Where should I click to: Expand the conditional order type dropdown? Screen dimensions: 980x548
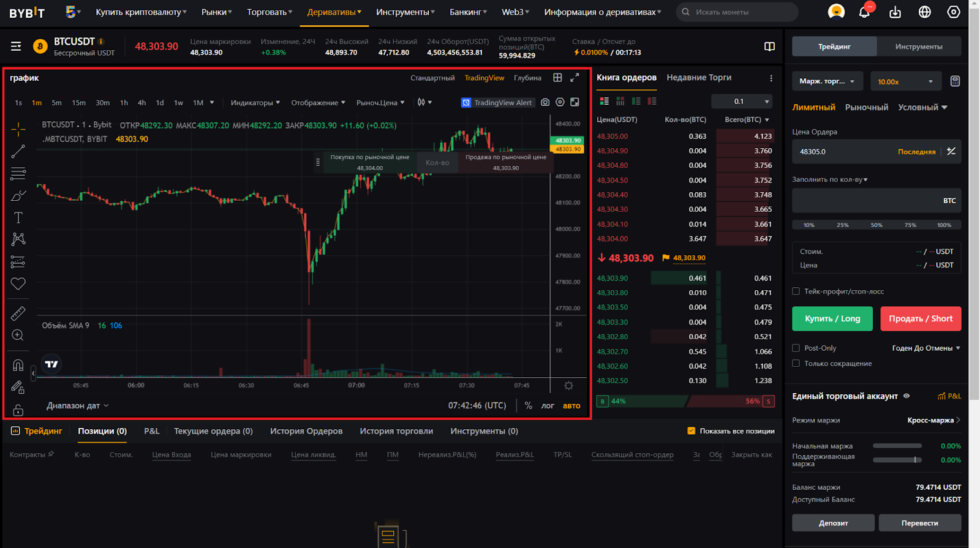click(x=922, y=107)
